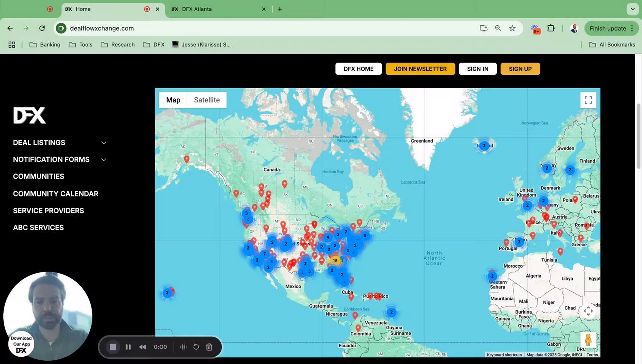Open the Research bookmarks folder
Image resolution: width=642 pixels, height=364 pixels.
(x=118, y=45)
